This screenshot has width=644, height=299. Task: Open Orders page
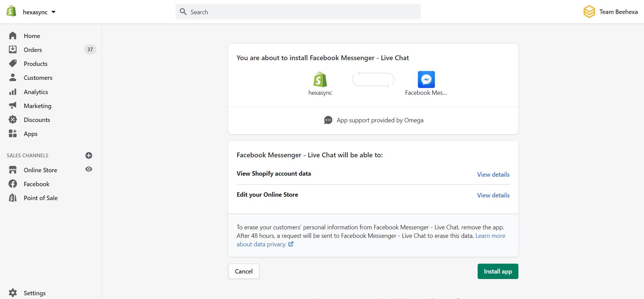click(x=33, y=50)
